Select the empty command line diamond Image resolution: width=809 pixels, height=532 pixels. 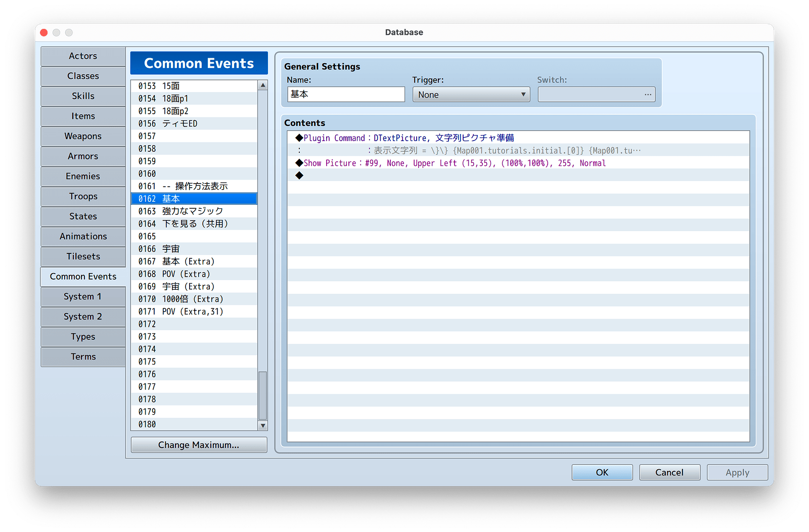tap(518, 175)
